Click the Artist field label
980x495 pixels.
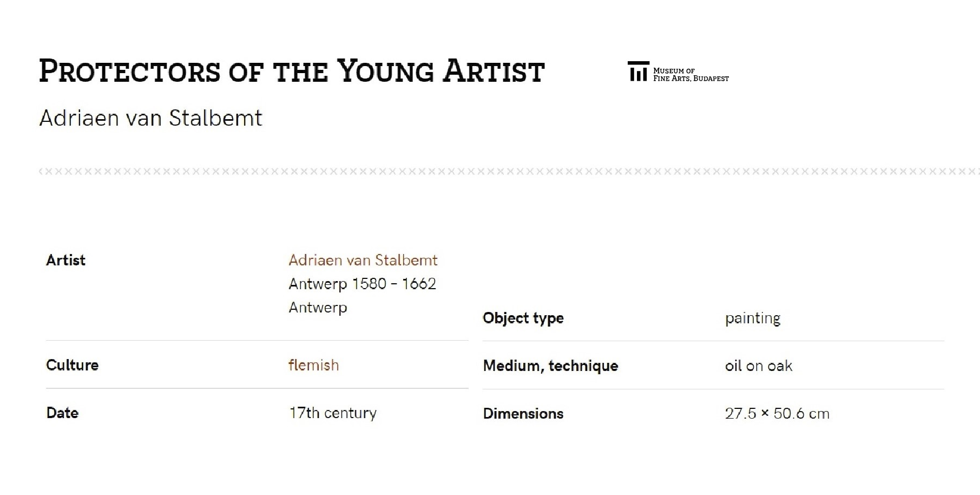pyautogui.click(x=65, y=260)
